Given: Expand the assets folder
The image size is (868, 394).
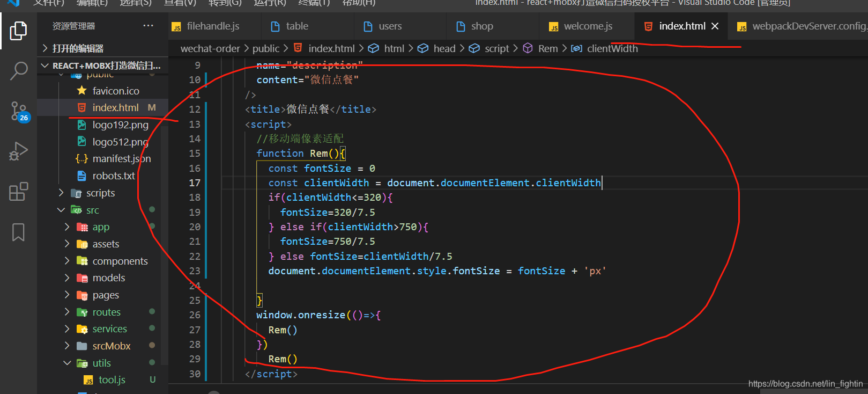Looking at the screenshot, I should [x=106, y=244].
